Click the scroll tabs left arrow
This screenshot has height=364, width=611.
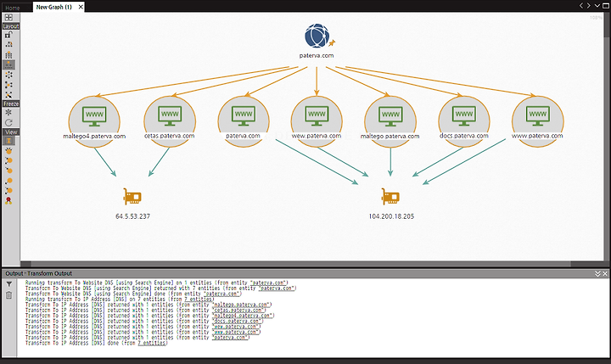click(581, 5)
